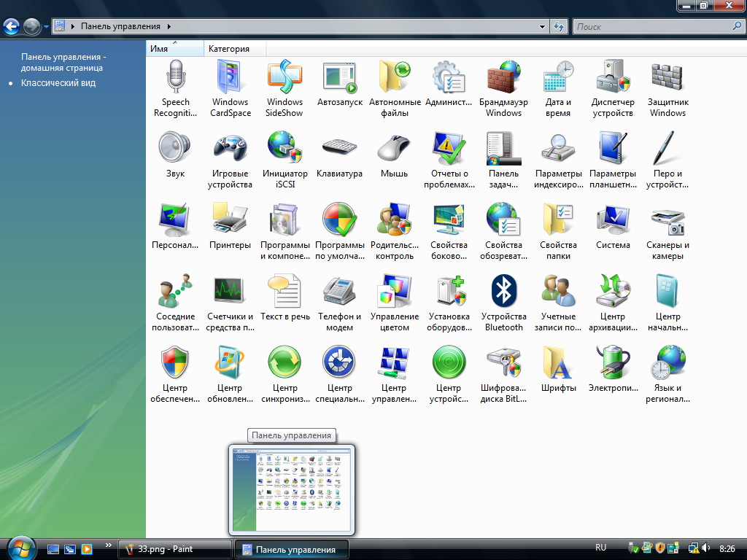This screenshot has width=747, height=560.
Task: Open Отчеты о проблемах icon
Action: [x=449, y=148]
